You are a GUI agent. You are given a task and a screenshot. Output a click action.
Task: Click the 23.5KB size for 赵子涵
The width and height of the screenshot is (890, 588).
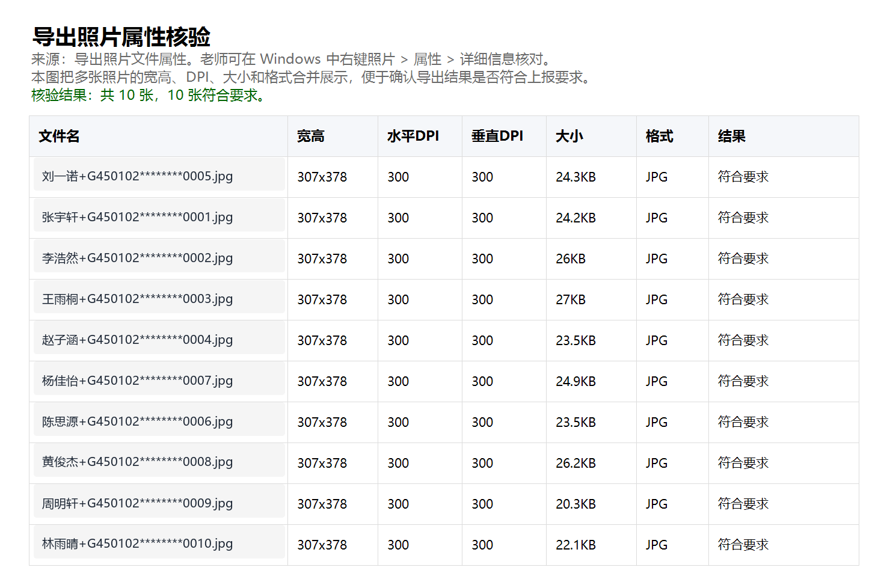coord(575,340)
